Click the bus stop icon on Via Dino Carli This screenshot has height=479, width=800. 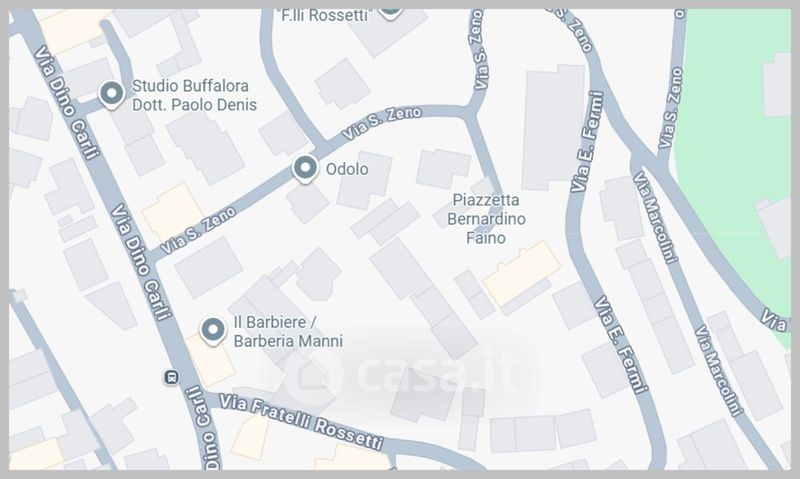(x=171, y=377)
